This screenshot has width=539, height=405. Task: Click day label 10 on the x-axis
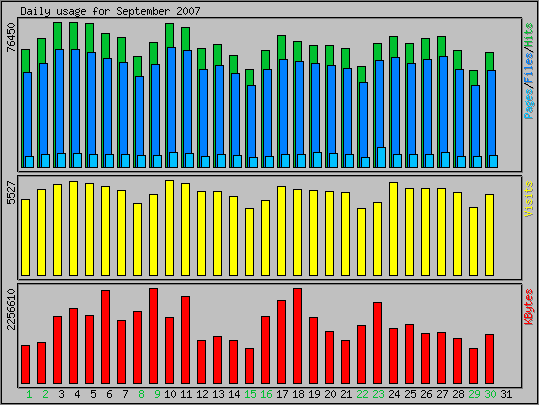click(x=170, y=394)
